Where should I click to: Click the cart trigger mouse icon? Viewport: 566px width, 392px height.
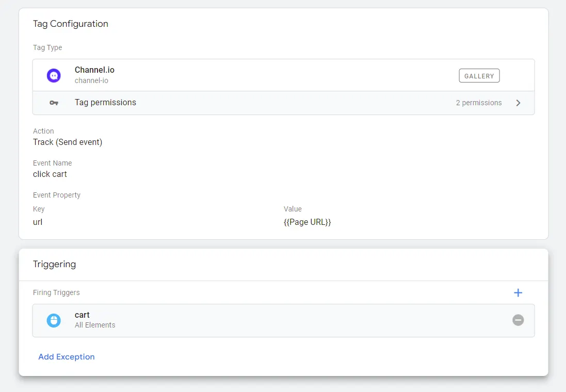(54, 320)
